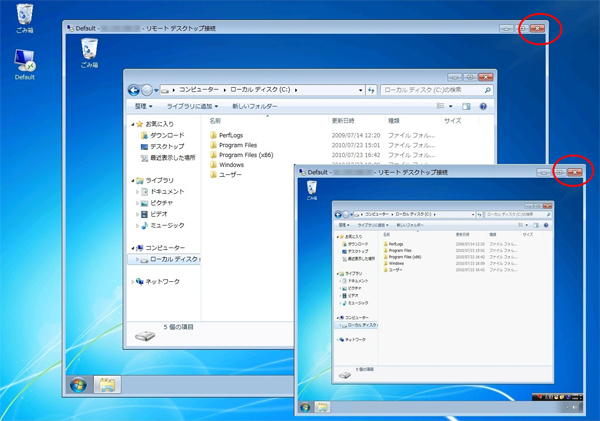Sort by 種類 column in the large Explorer
Screen dimensions: 600x421
click(x=394, y=121)
